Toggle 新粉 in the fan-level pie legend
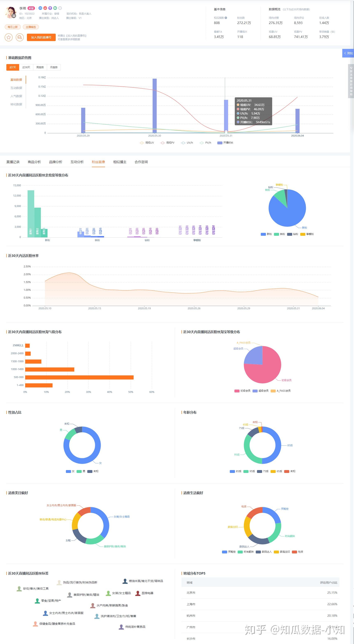Image resolution: width=354 pixels, height=644 pixels. pyautogui.click(x=266, y=234)
